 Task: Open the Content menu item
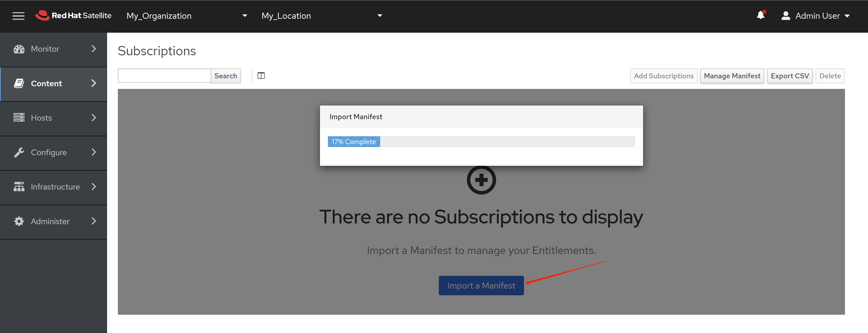point(47,83)
